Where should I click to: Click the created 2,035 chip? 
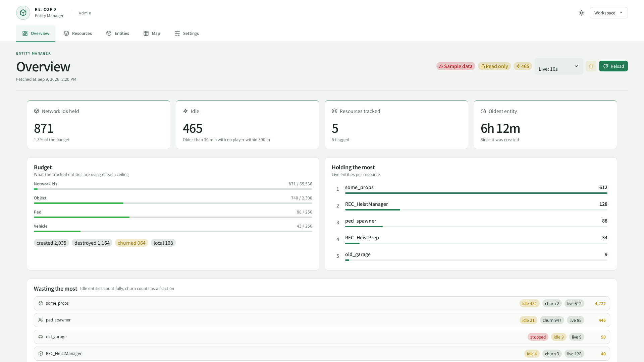[51, 243]
